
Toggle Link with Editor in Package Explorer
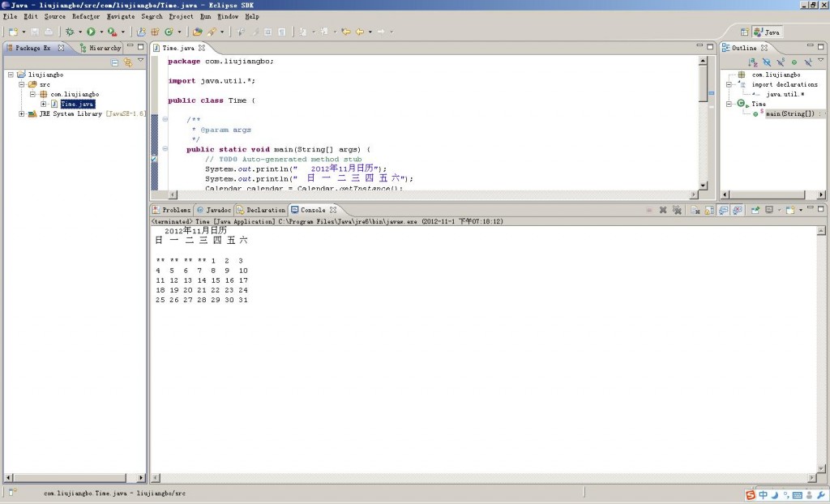127,62
